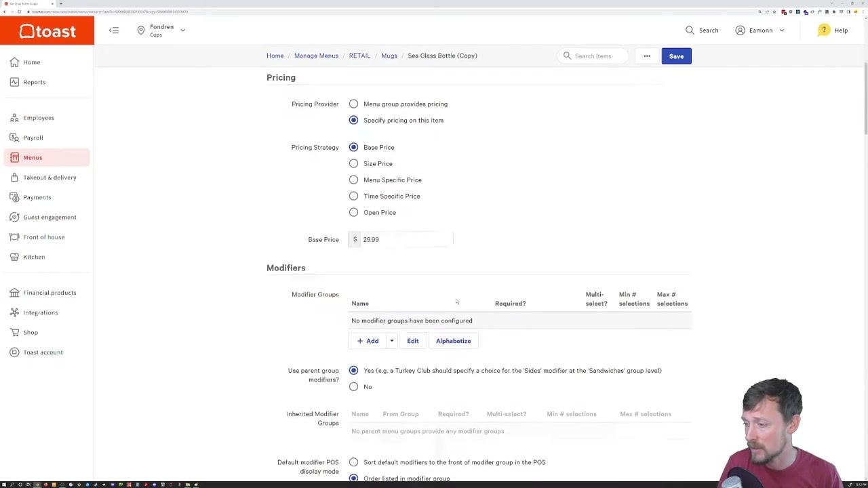Choose Open Price pricing strategy
This screenshot has width=868, height=488.
[353, 212]
